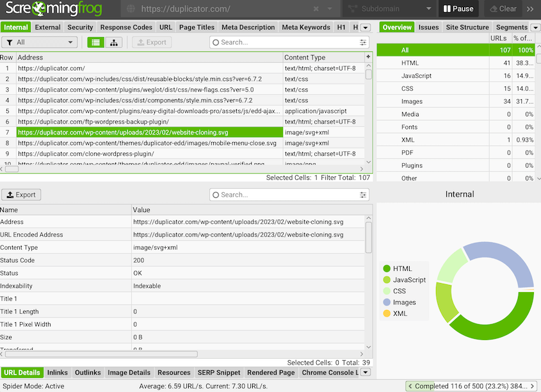Viewport: 541px width, 392px height.
Task: Go to next crawl progress arrow
Action: (533, 386)
